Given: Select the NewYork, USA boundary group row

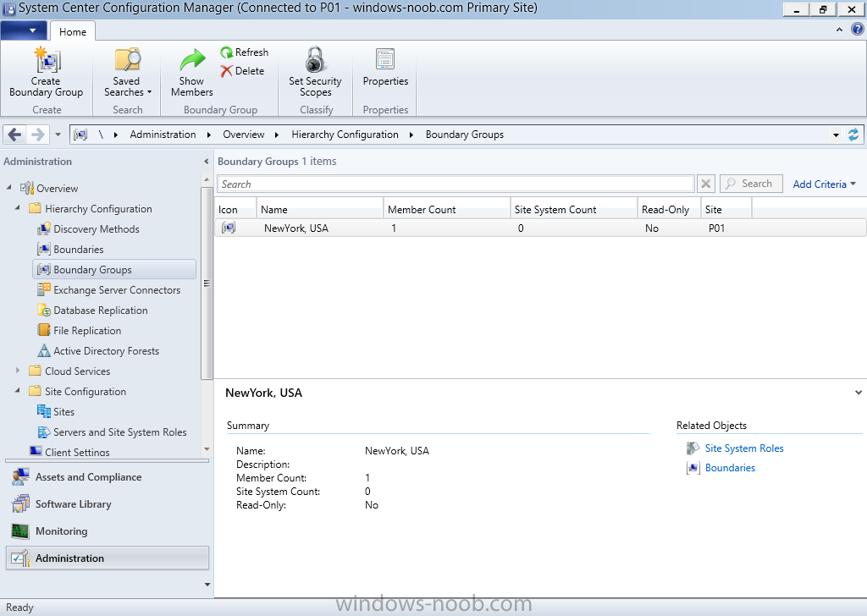Looking at the screenshot, I should click(540, 228).
